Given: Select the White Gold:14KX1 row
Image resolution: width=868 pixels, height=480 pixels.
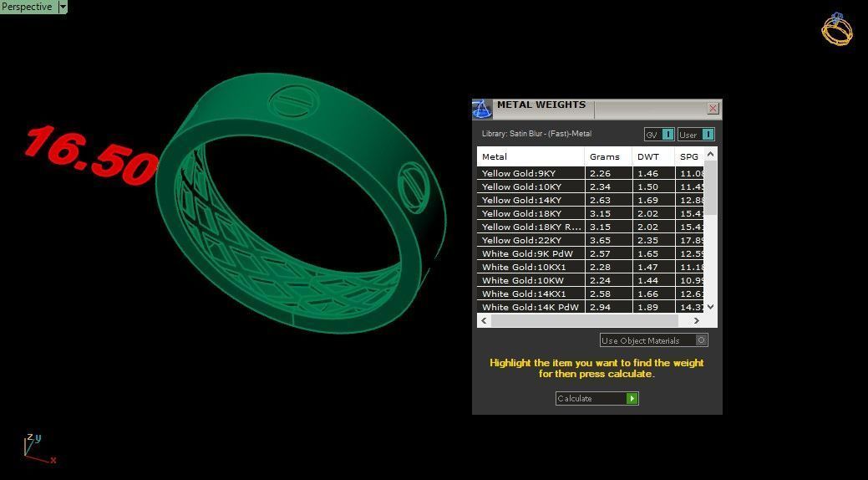Looking at the screenshot, I should pyautogui.click(x=590, y=294).
